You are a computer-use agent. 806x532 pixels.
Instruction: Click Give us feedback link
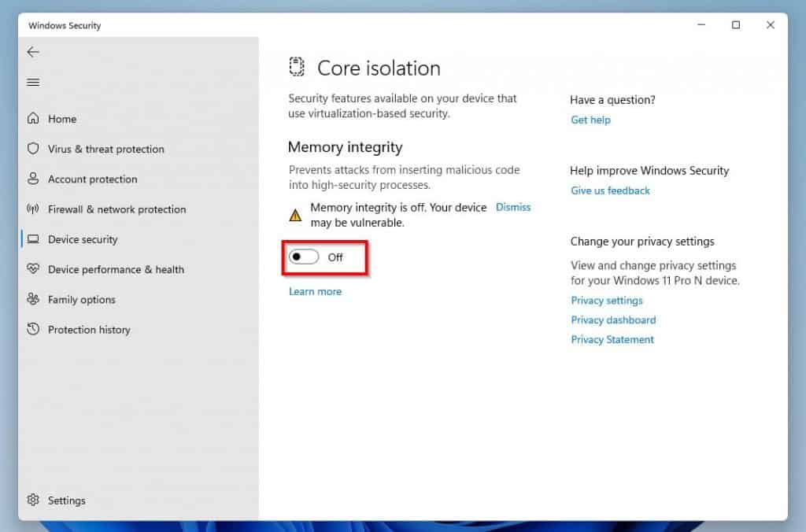coord(610,190)
